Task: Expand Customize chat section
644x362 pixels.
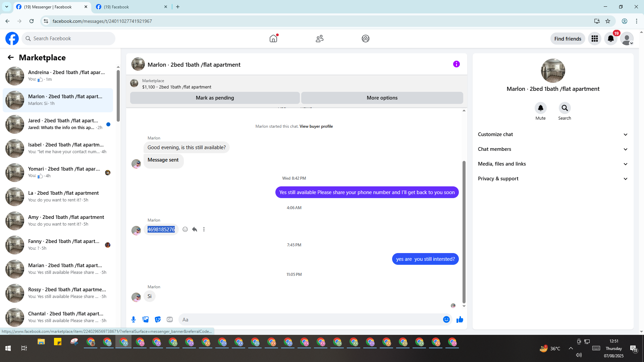Action: pyautogui.click(x=553, y=134)
